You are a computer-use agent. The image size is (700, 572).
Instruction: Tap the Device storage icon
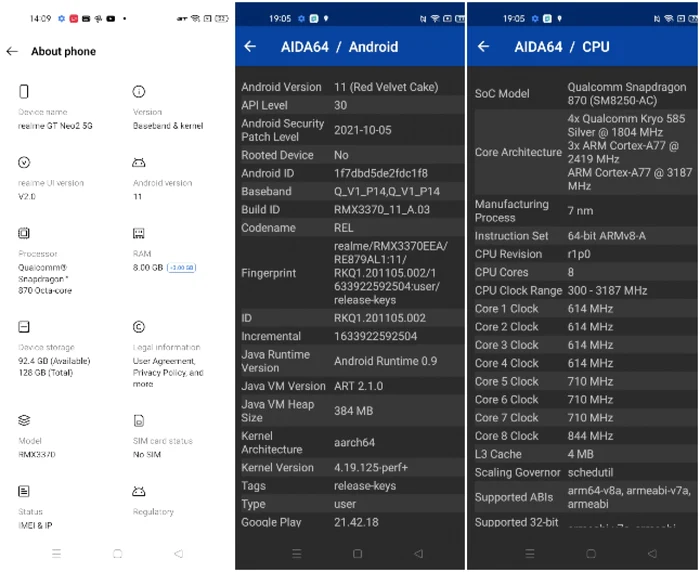(x=24, y=327)
